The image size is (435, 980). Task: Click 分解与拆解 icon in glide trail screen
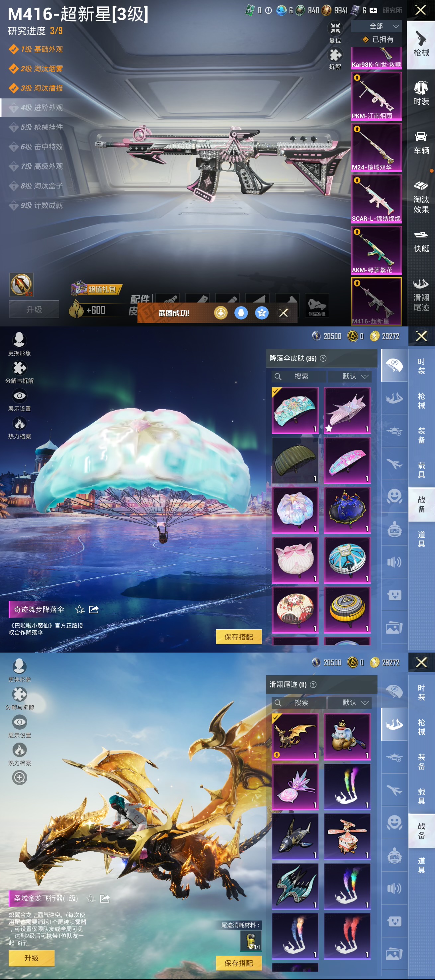(19, 694)
